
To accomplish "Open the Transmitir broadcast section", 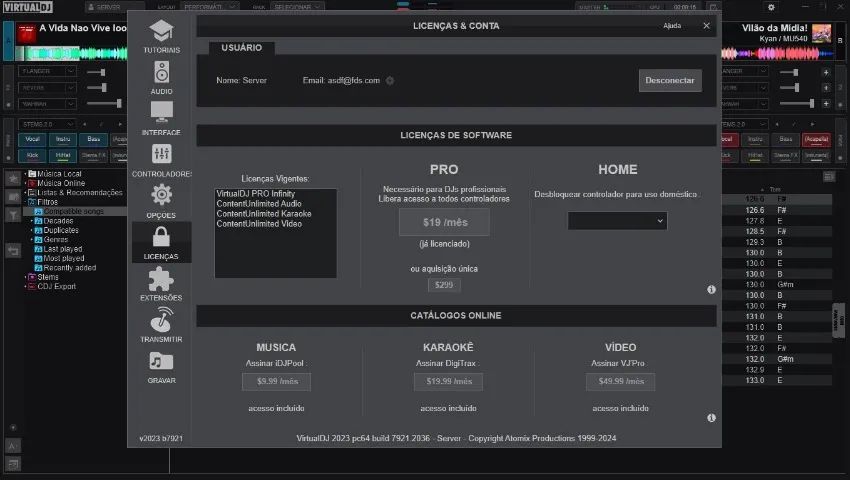I will [x=161, y=325].
